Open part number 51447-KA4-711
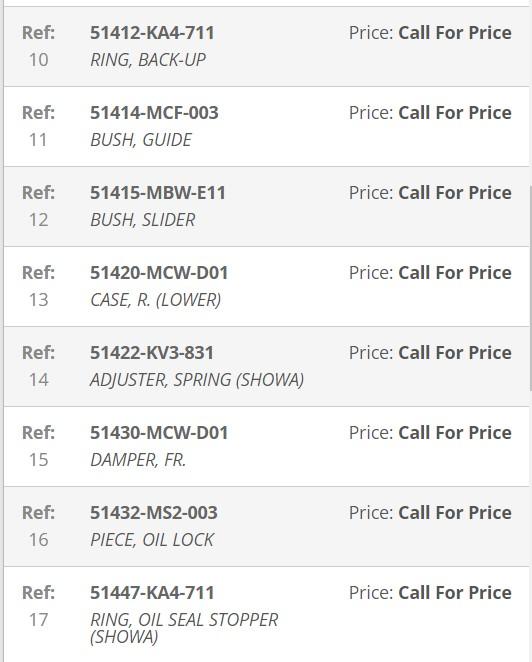 point(152,593)
